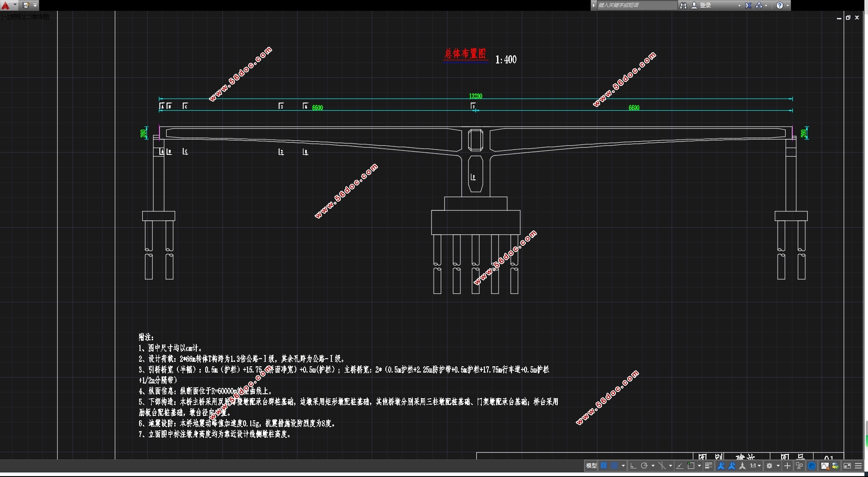Expand dropdown next to Autodesk 360 icon
Viewport: 868px width, 477px height.
click(766, 5)
